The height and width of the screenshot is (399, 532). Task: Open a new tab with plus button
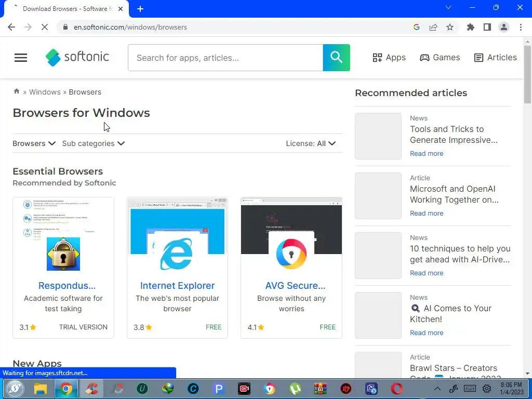[140, 9]
